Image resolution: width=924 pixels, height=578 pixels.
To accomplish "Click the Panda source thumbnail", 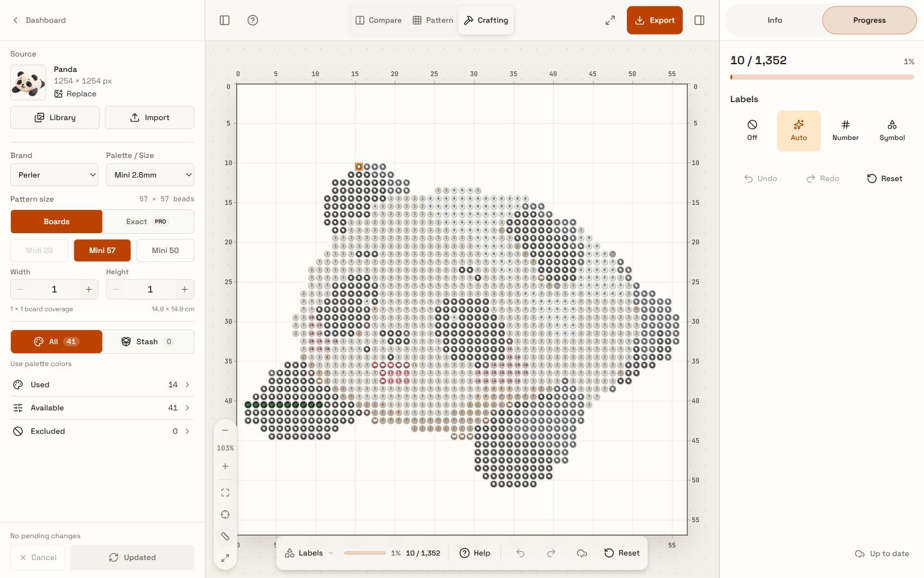I will tap(28, 82).
